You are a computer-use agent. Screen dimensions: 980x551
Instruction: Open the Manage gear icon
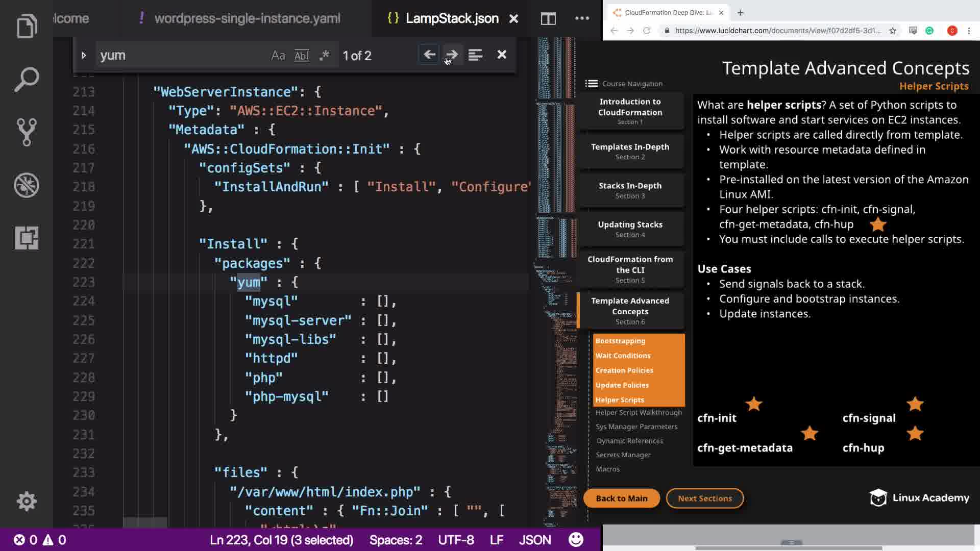click(x=27, y=502)
